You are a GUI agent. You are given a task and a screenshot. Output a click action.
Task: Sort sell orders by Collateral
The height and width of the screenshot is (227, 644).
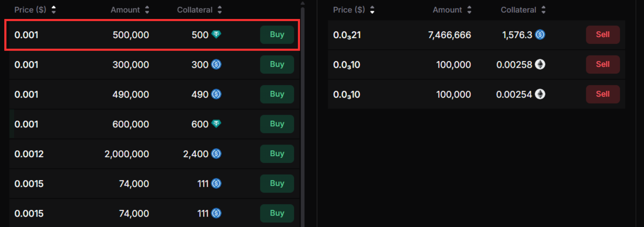pos(544,10)
